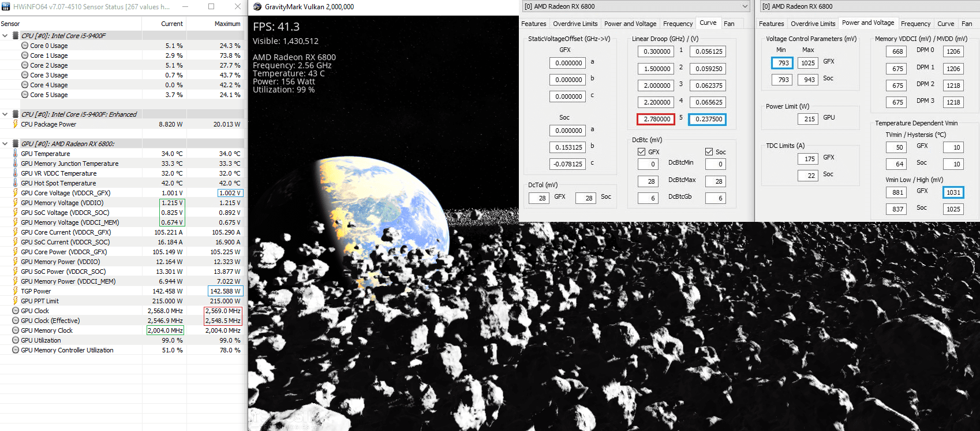The width and height of the screenshot is (980, 431).
Task: Select GPU Core Voltage maximum 1.002 V
Action: pos(230,193)
